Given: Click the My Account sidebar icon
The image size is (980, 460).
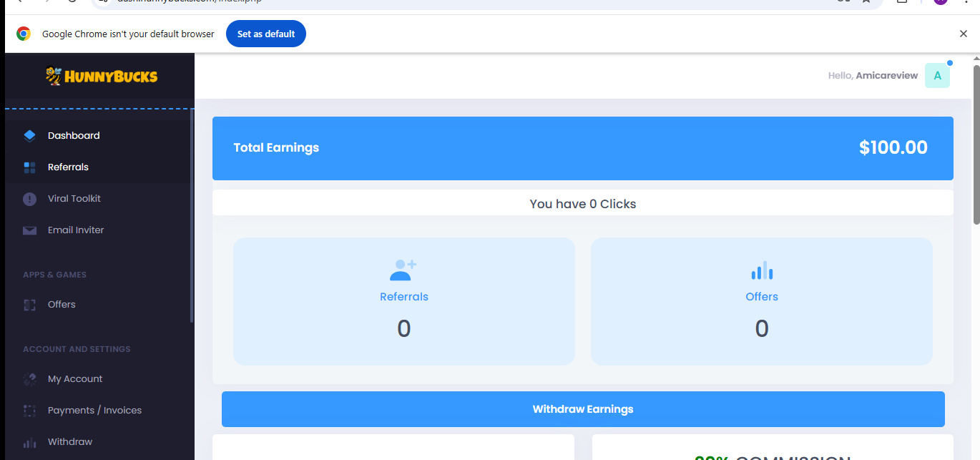Looking at the screenshot, I should point(29,379).
